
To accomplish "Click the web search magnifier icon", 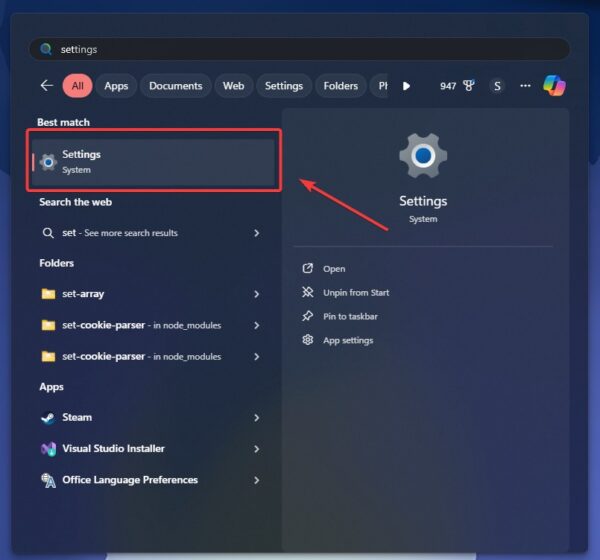I will (x=48, y=233).
